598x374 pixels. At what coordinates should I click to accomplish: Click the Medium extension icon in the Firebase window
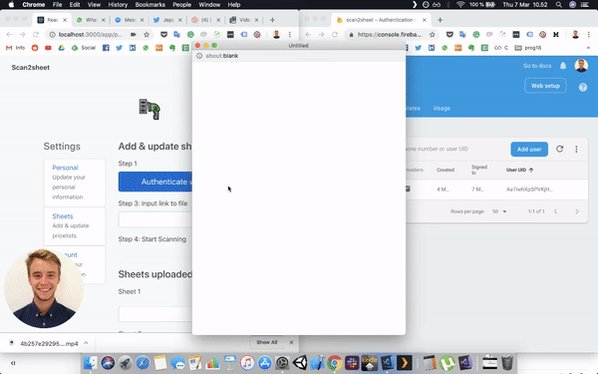[556, 35]
